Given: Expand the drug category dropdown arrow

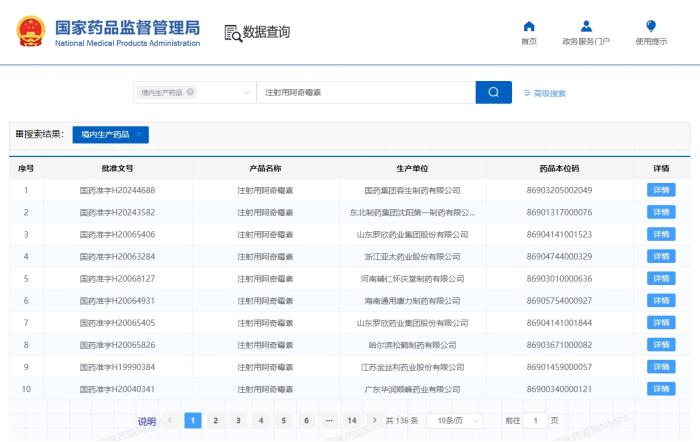Looking at the screenshot, I should point(246,92).
